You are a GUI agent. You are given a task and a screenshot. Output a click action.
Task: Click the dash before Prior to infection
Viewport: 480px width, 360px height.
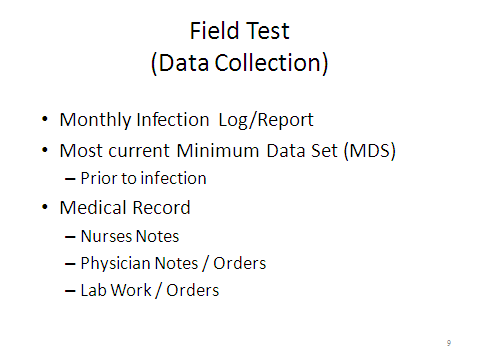70,179
